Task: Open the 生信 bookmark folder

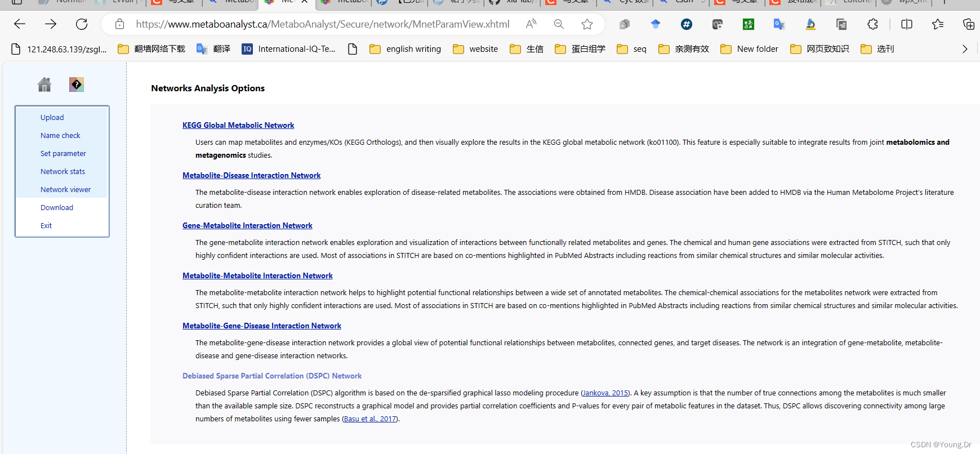Action: coord(527,49)
